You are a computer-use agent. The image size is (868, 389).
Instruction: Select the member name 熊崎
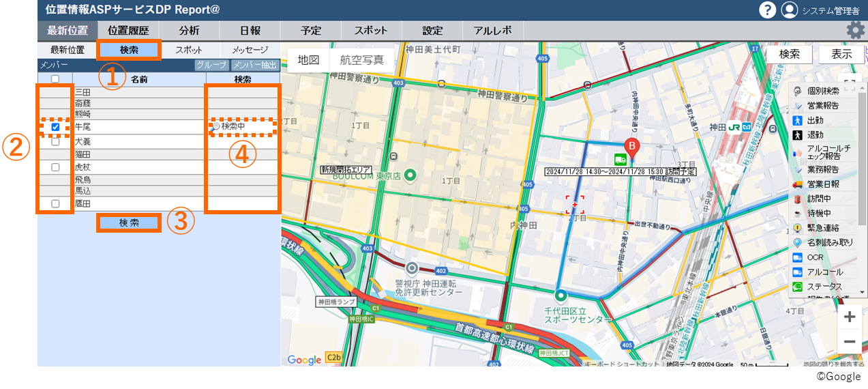point(83,114)
